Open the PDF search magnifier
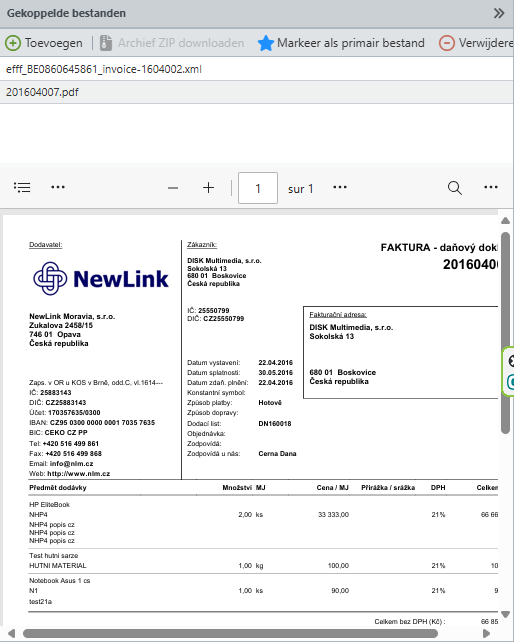This screenshot has width=514, height=642. click(x=455, y=188)
